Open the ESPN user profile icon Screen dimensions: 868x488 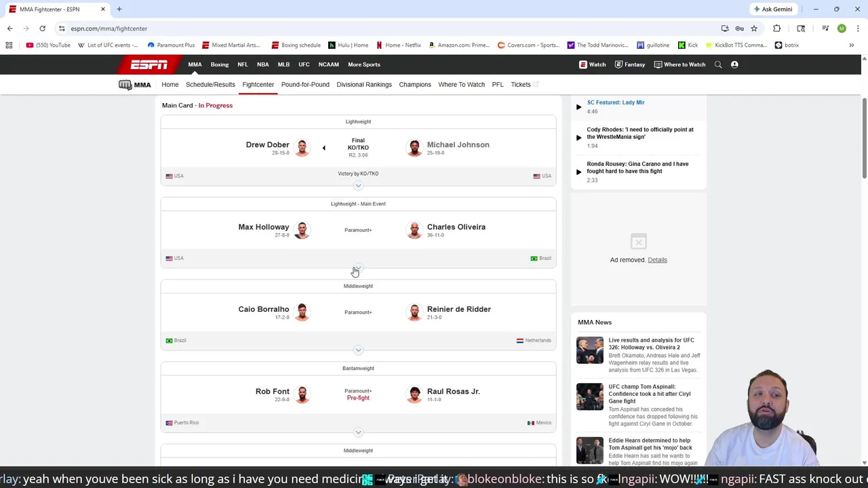click(x=734, y=64)
